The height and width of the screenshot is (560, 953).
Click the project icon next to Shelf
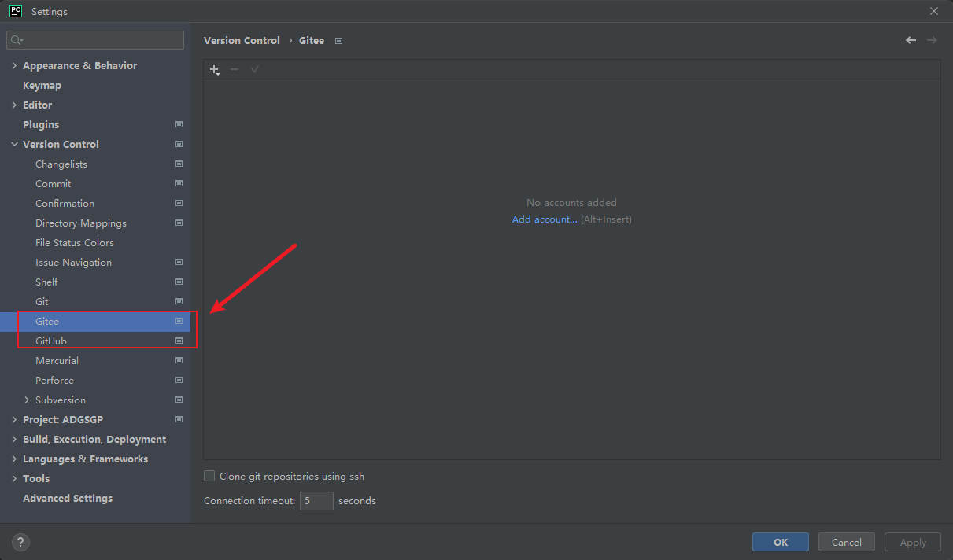[x=179, y=282]
